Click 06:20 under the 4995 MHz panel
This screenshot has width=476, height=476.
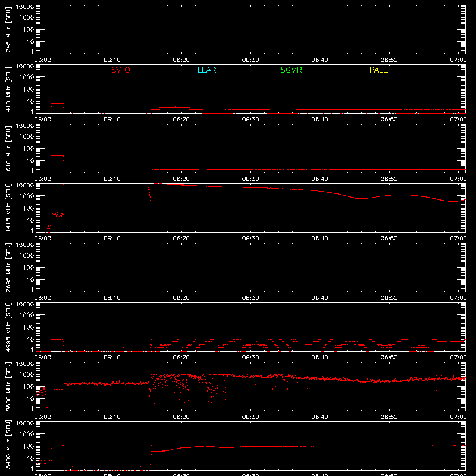(181, 358)
